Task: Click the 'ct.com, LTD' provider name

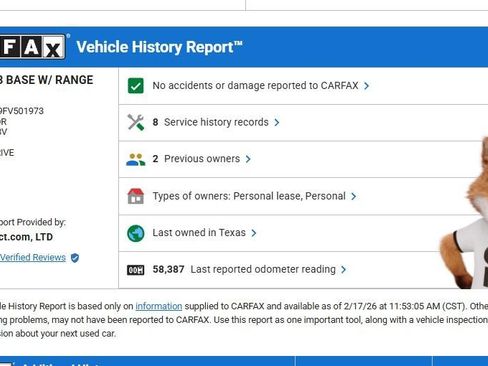Action: pyautogui.click(x=26, y=237)
